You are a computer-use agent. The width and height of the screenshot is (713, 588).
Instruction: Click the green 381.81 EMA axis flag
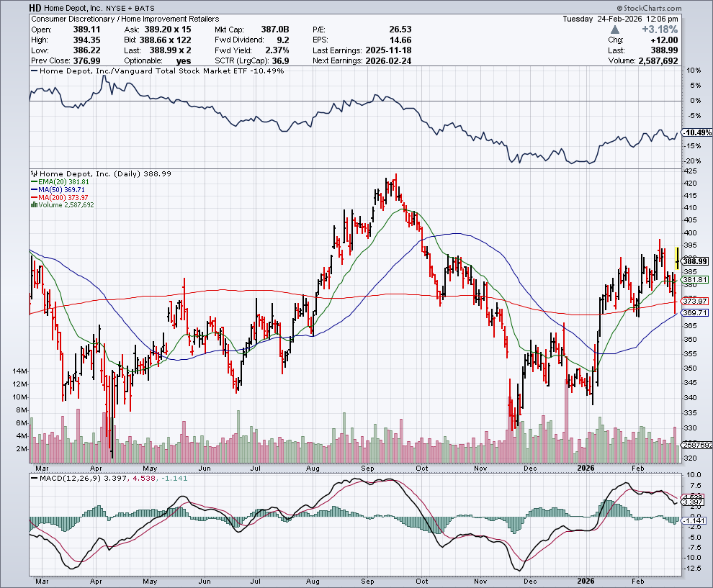point(697,279)
